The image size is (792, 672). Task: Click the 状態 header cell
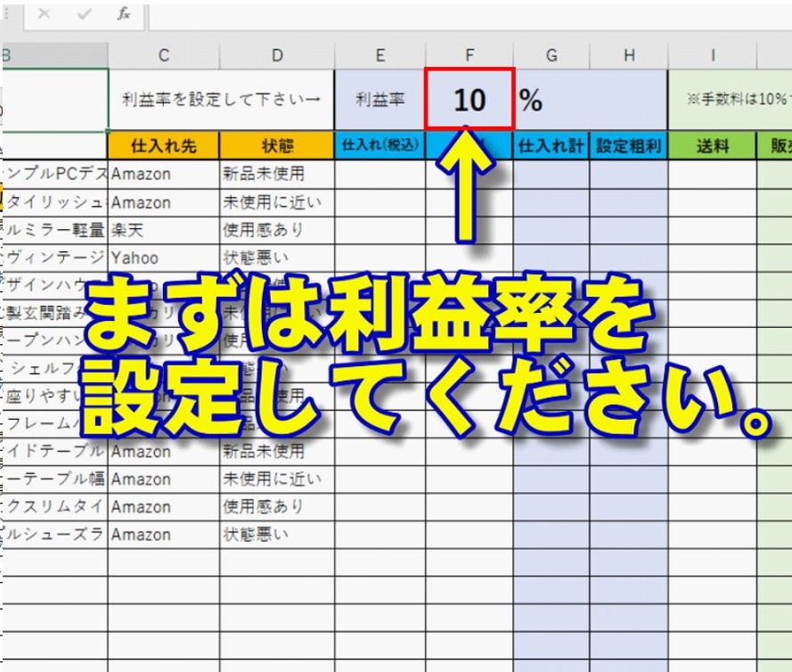[277, 146]
